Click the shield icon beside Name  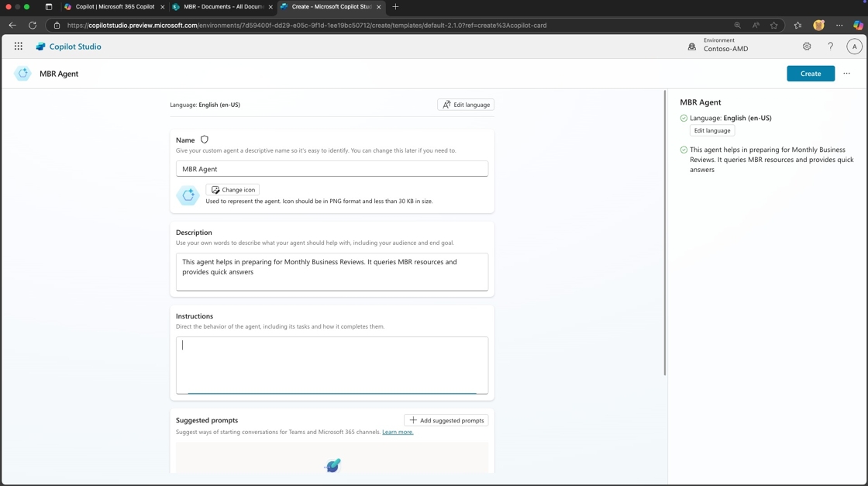[205, 140]
